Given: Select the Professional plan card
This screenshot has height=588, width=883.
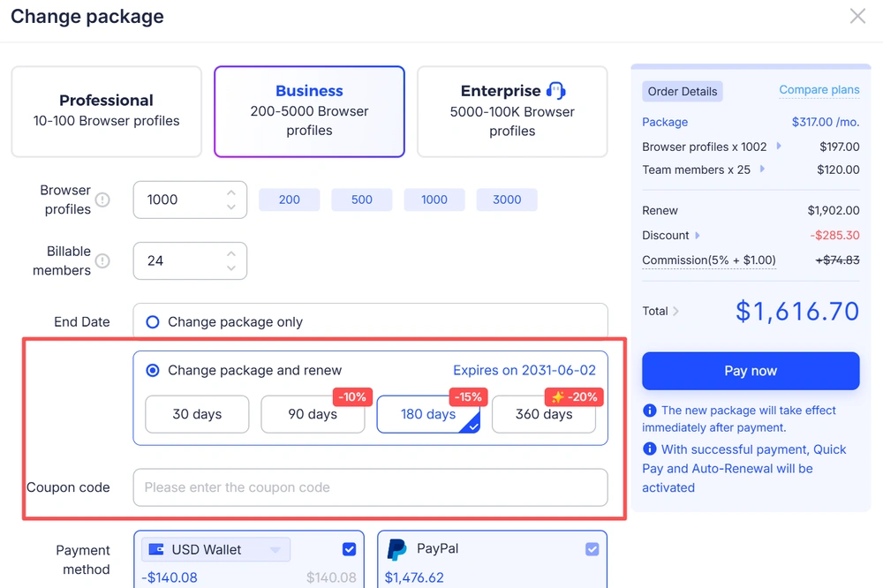Looking at the screenshot, I should (x=107, y=111).
